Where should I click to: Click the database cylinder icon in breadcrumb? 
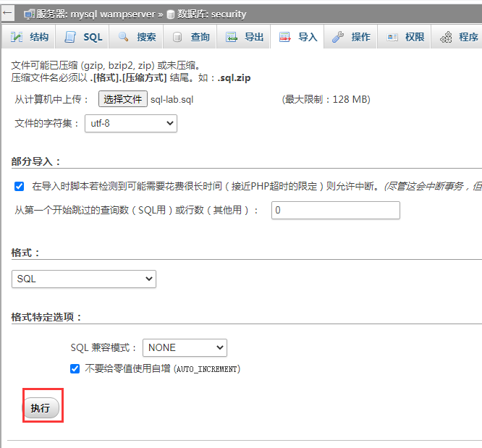[x=171, y=14]
